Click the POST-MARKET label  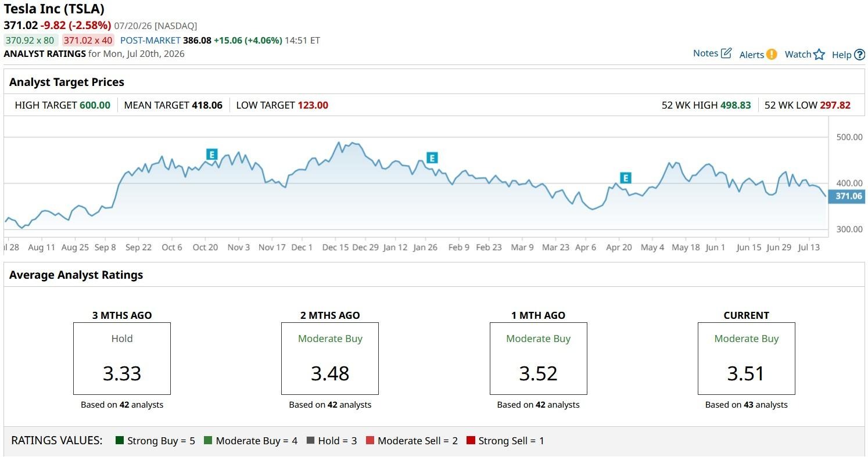[150, 41]
